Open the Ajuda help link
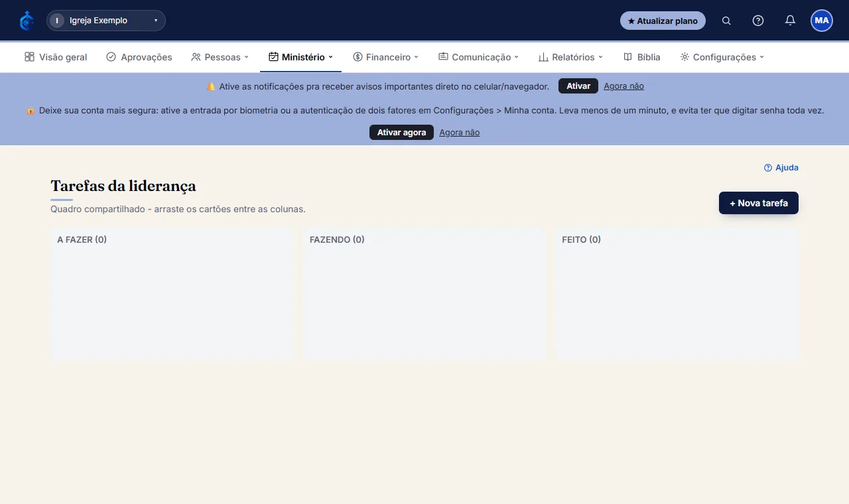The image size is (849, 504). click(781, 168)
